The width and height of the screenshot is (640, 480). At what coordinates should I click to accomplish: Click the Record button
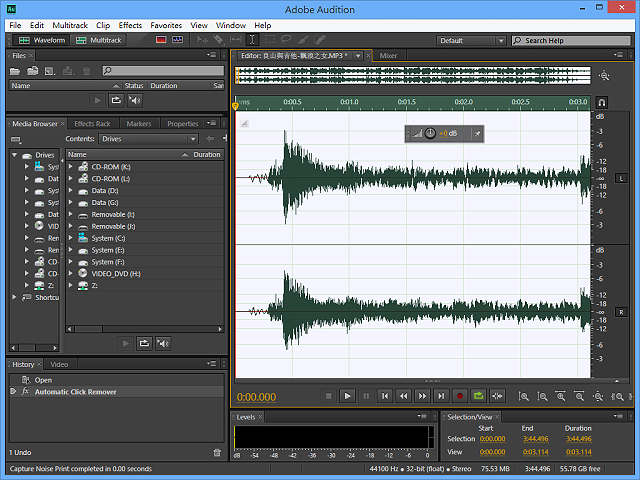[x=460, y=396]
